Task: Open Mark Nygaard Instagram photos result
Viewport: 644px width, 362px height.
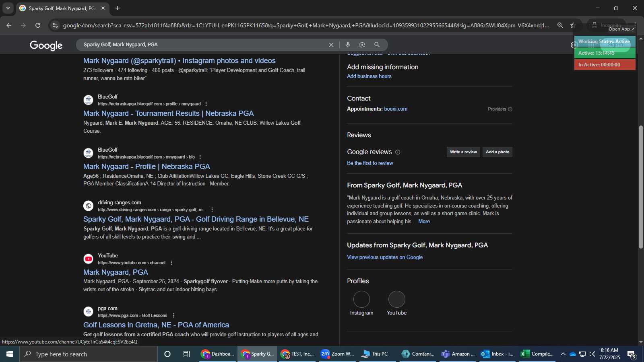Action: click(x=180, y=61)
